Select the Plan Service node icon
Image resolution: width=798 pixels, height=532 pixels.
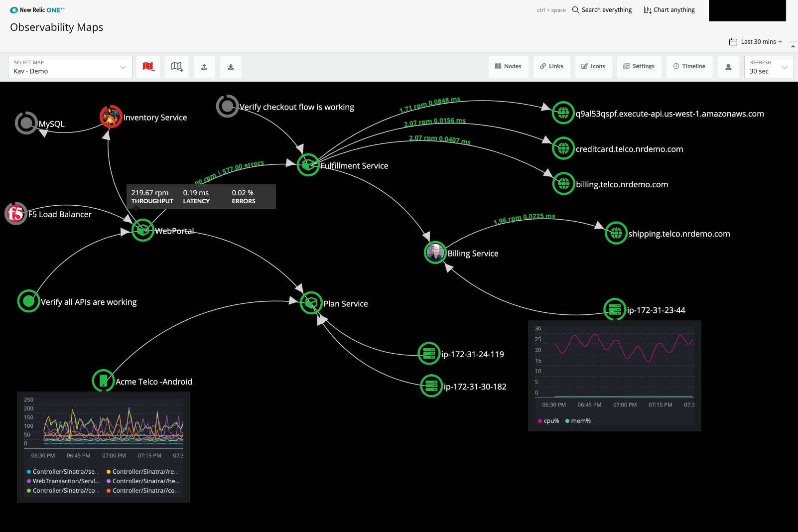[x=311, y=303]
